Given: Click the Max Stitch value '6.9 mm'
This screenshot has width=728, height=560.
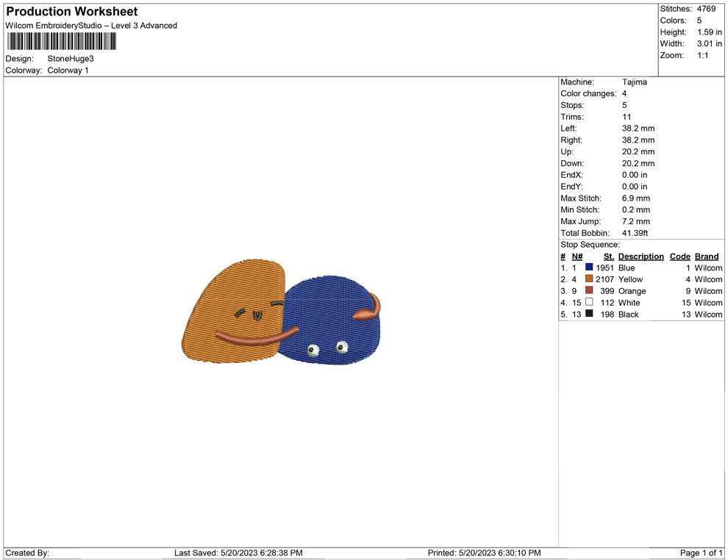Looking at the screenshot, I should click(636, 198).
